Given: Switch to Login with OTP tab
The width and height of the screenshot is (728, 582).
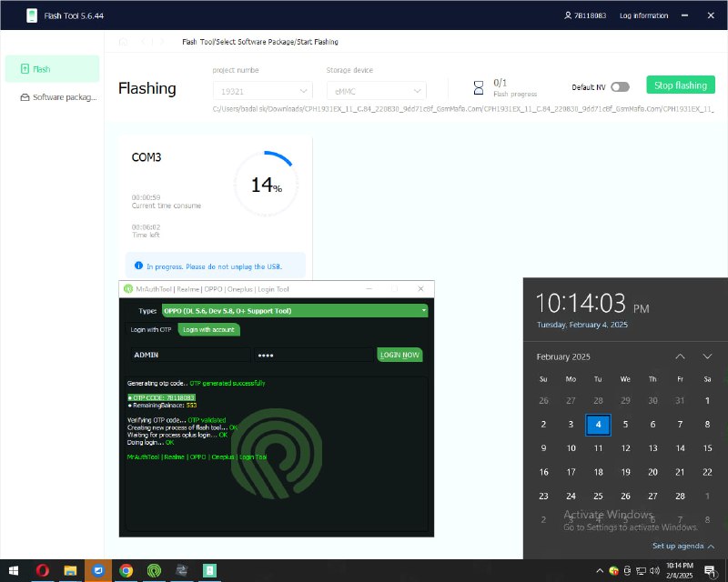Looking at the screenshot, I should pos(151,329).
